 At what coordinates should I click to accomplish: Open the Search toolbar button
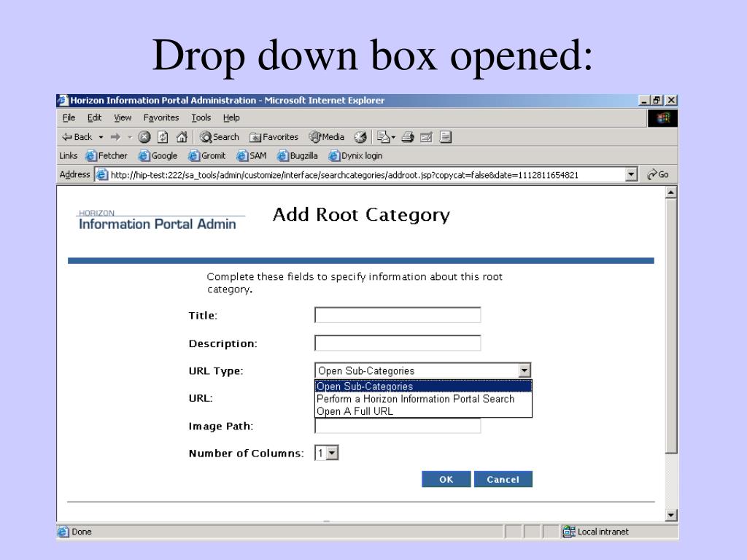[219, 137]
